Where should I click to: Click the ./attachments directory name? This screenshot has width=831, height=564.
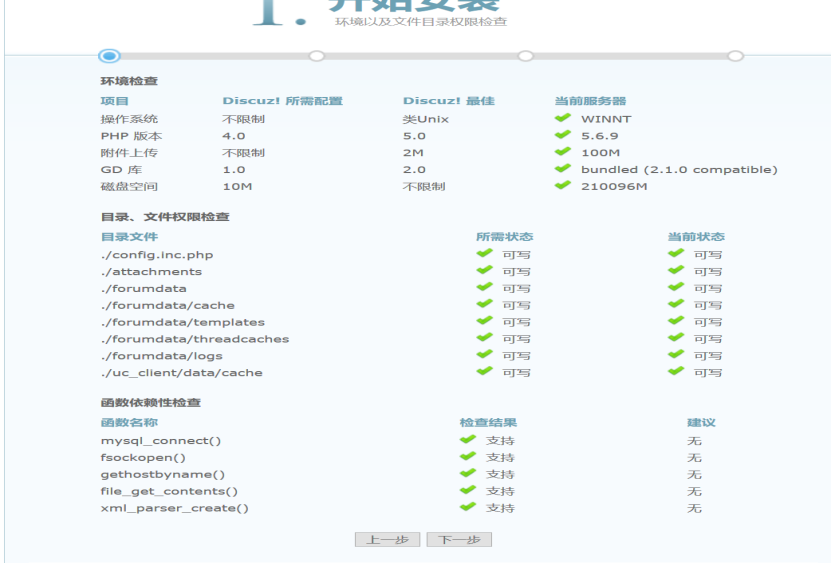[152, 272]
